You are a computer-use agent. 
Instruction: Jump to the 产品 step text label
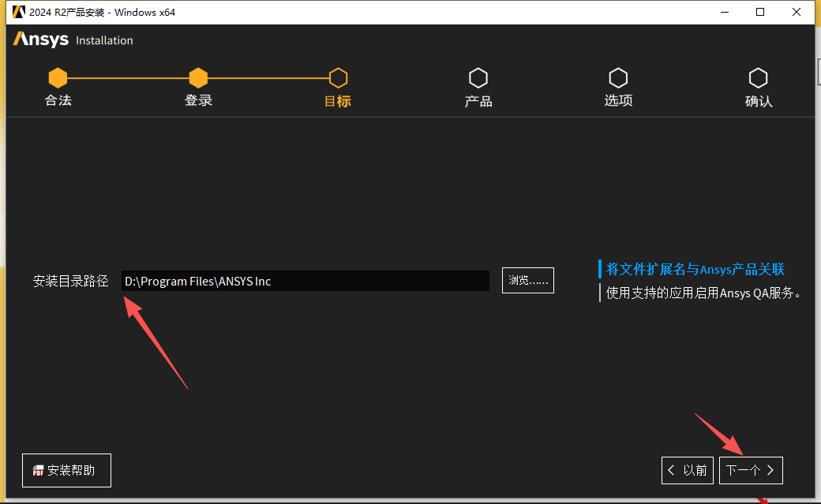[x=478, y=101]
